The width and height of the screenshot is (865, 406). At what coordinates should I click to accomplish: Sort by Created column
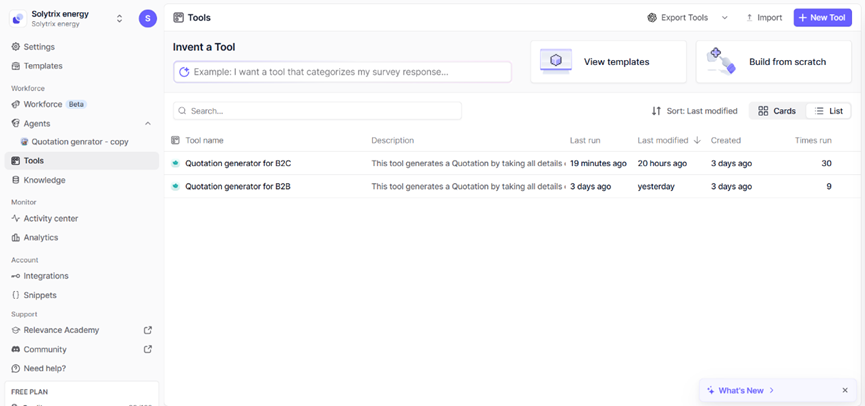click(725, 141)
